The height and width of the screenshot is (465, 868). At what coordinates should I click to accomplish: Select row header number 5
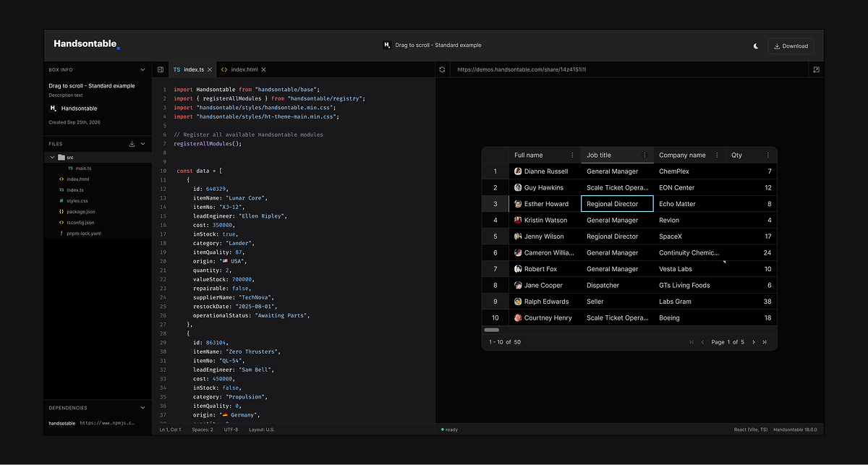pyautogui.click(x=495, y=236)
